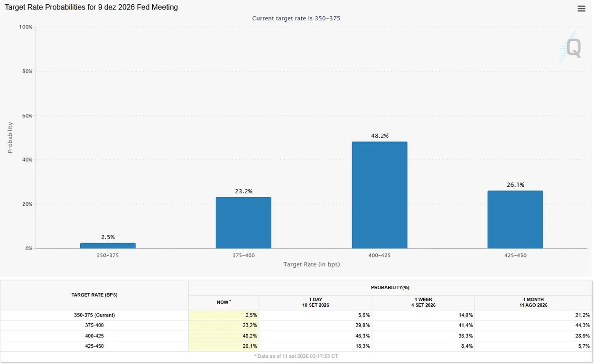Select the '425-450' row label in table
The image size is (594, 364).
[94, 346]
